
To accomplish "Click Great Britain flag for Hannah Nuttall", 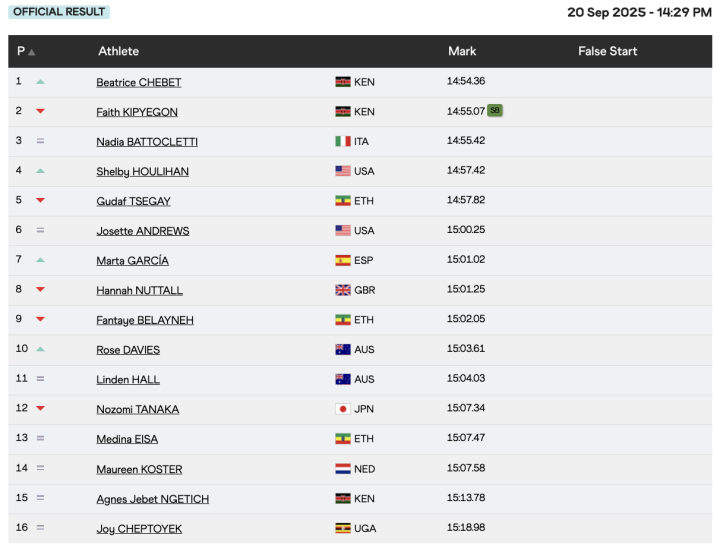I will pyautogui.click(x=343, y=291).
